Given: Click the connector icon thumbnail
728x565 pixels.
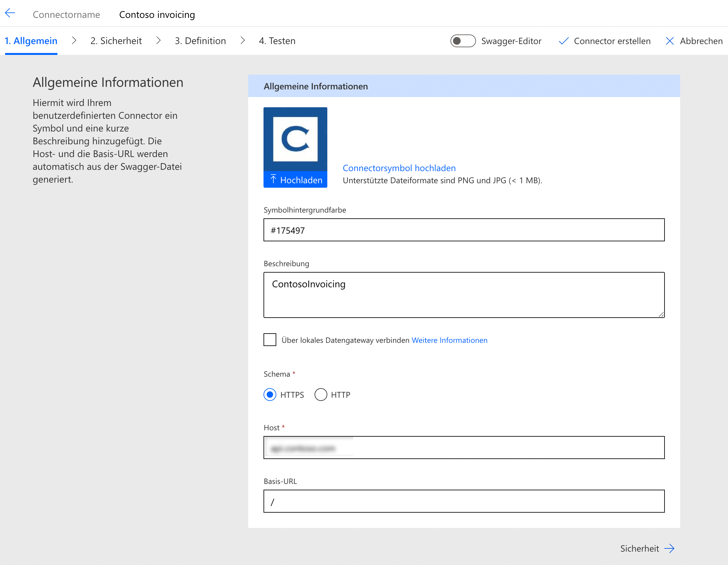Looking at the screenshot, I should click(x=295, y=139).
